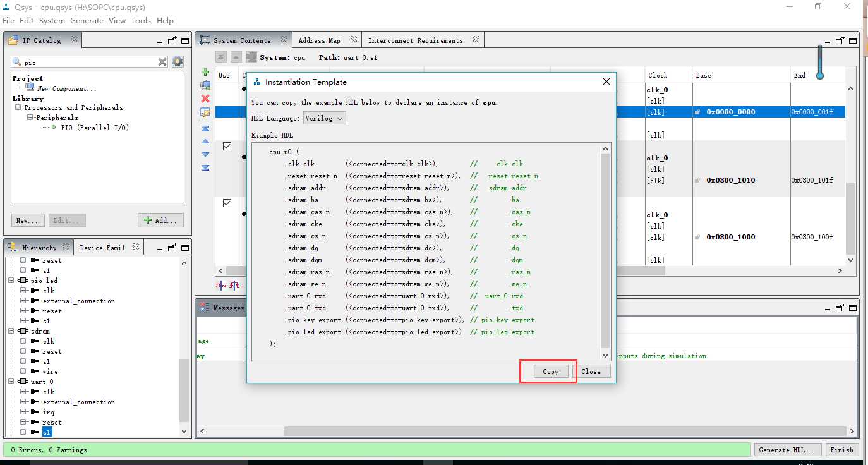This screenshot has width=868, height=465.
Task: Click the 0 Errors, 0 Warnings status text
Action: pyautogui.click(x=49, y=450)
